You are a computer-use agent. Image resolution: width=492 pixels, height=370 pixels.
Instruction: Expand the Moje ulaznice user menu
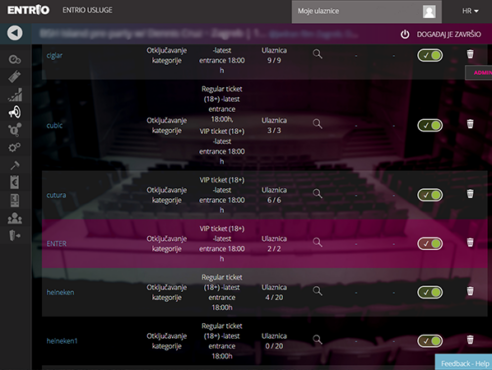click(367, 12)
